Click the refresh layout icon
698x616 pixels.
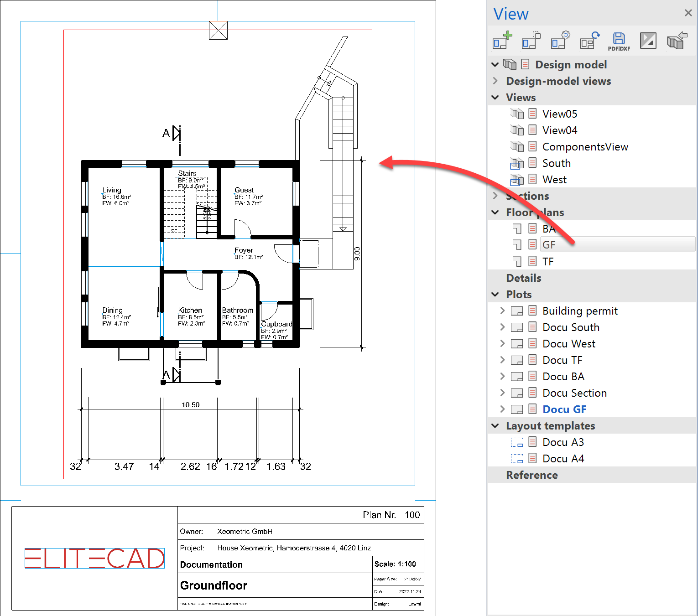click(x=589, y=40)
